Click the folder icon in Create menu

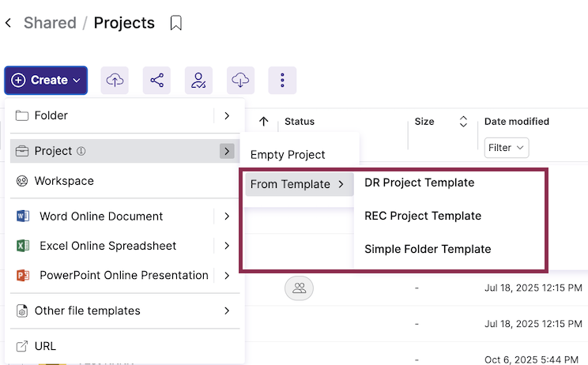22,115
